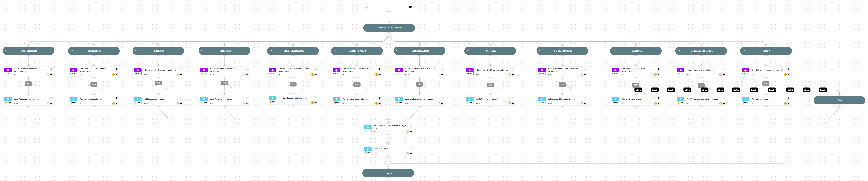Viewport: 868px width, 181px height.
Task: Click skip icon on Add Reconnaissance to query
Action: [x=51, y=103]
